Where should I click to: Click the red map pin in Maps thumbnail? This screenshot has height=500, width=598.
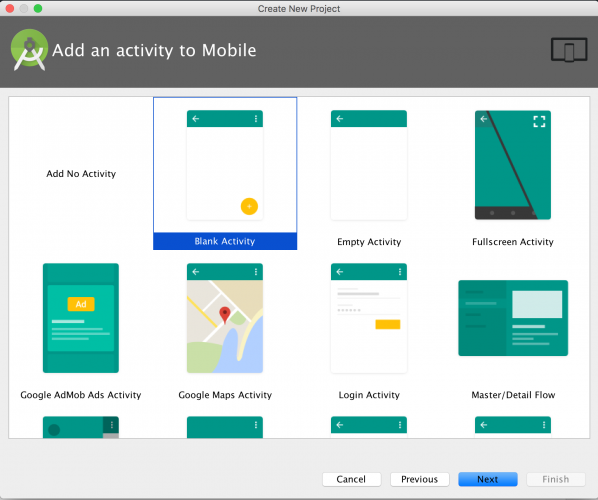(x=225, y=315)
